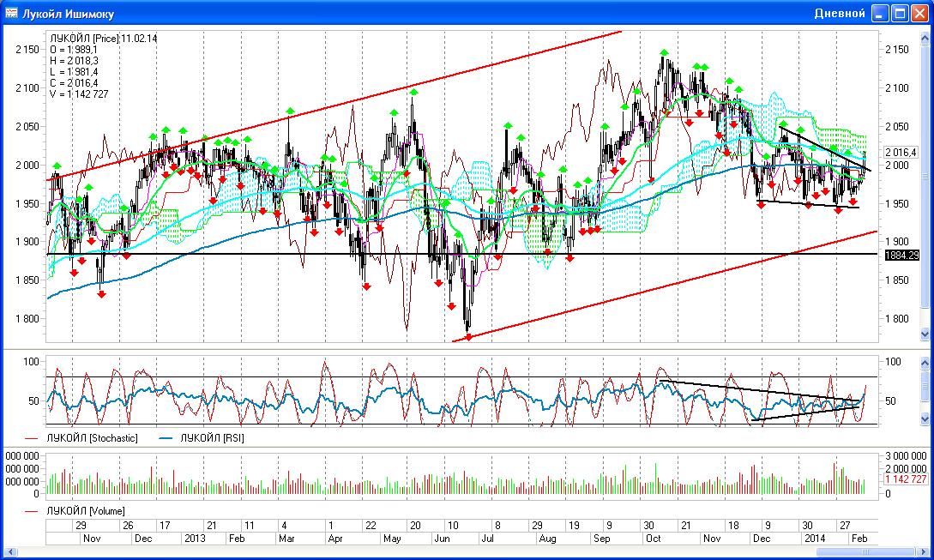
Task: Click the ЛУКОЙЛ [Price] data header label
Action: [85, 39]
